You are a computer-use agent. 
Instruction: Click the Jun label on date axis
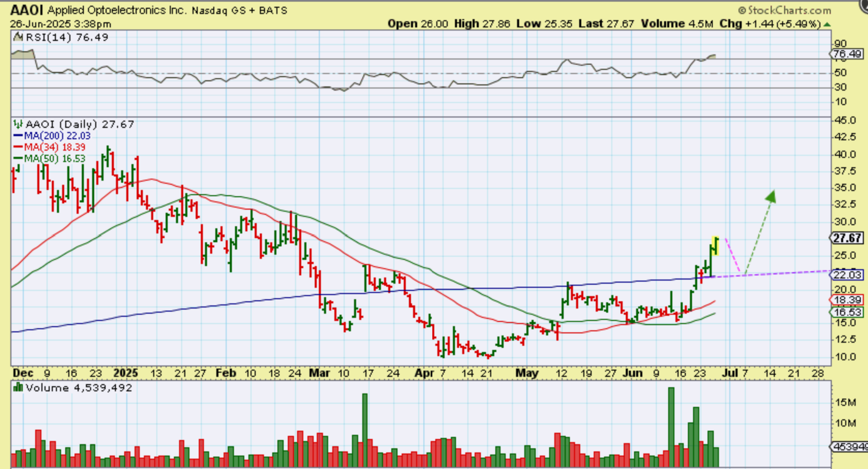(x=632, y=373)
